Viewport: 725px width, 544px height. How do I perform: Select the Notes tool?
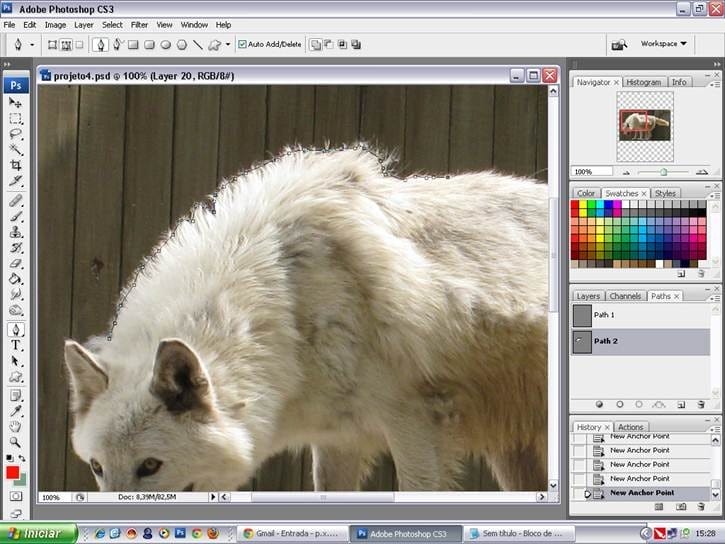16,396
